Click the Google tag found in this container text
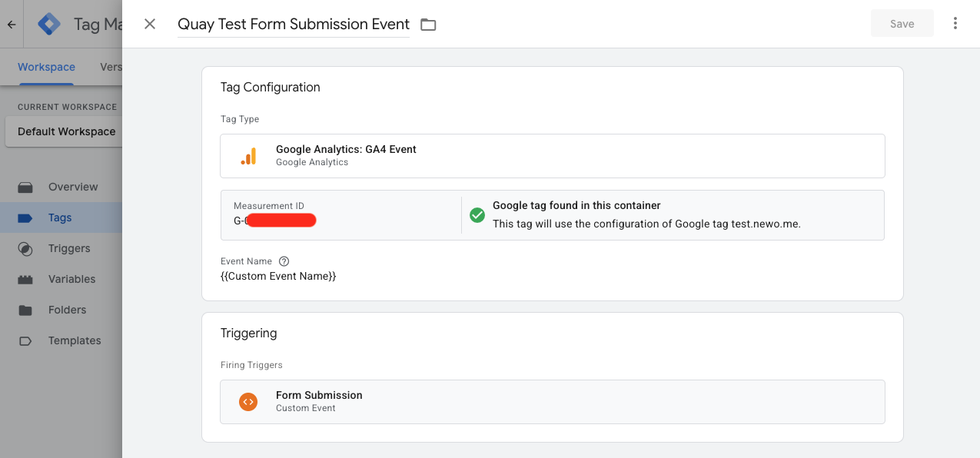The image size is (980, 458). (x=576, y=206)
